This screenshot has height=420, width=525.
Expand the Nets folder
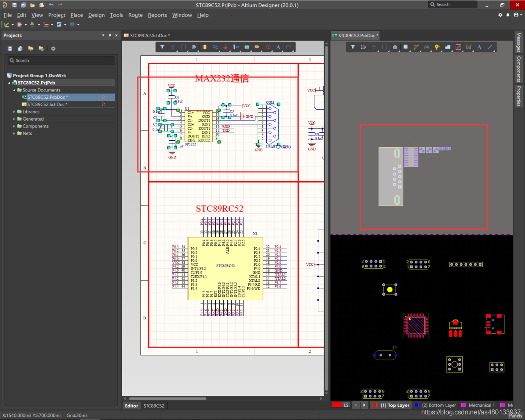pos(14,133)
